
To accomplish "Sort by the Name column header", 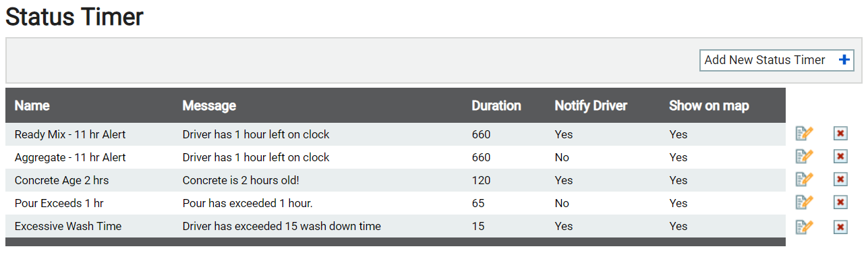I will [32, 106].
